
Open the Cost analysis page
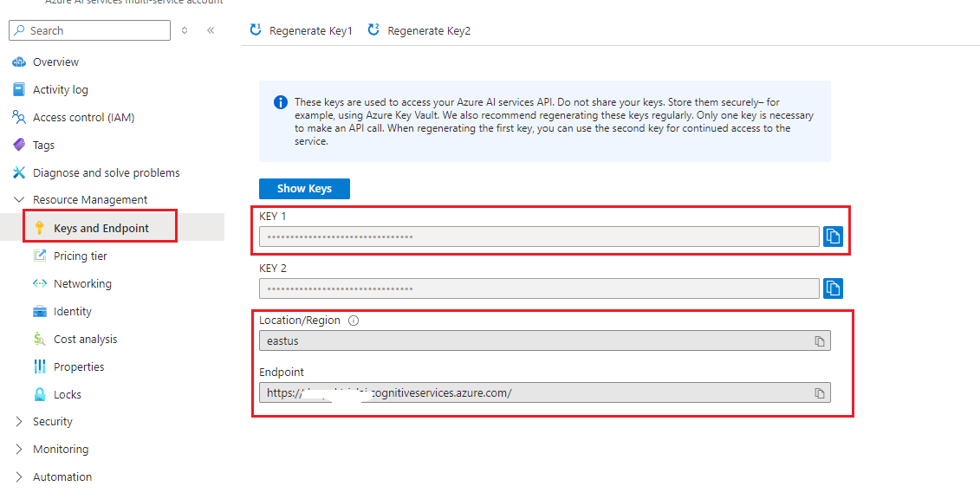coord(86,339)
